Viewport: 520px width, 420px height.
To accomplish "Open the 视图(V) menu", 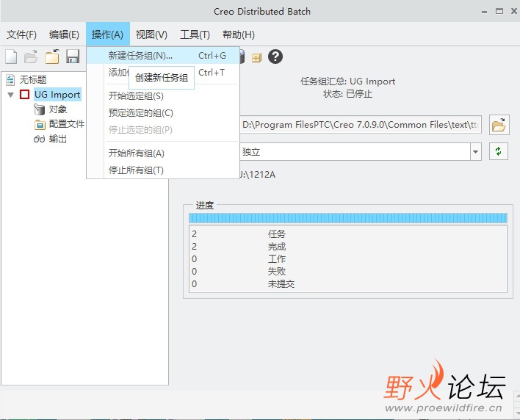I will click(151, 35).
